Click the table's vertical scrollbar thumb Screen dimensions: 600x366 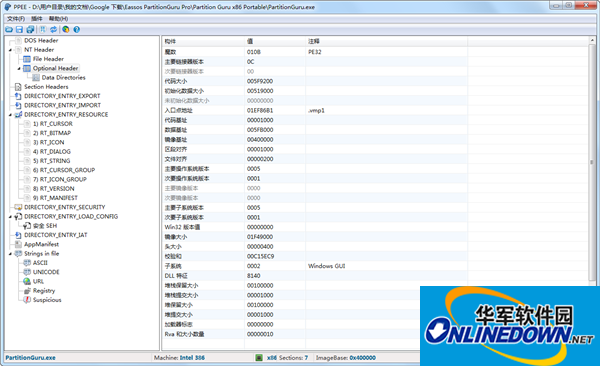pyautogui.click(x=592, y=162)
